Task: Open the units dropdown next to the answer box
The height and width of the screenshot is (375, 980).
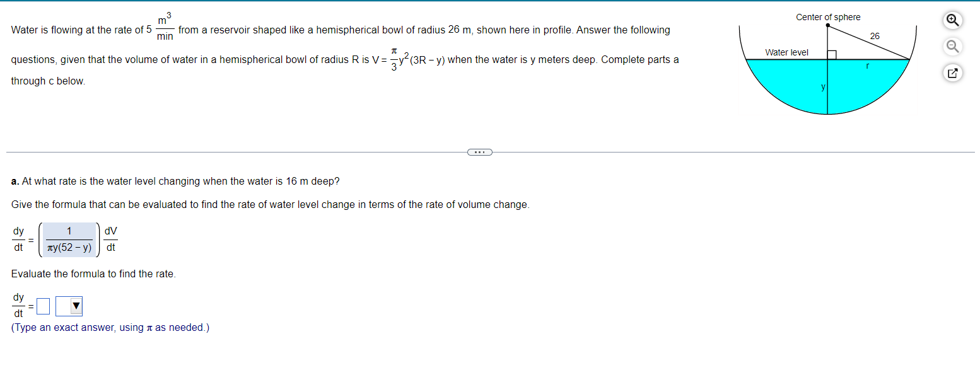Action: [69, 306]
